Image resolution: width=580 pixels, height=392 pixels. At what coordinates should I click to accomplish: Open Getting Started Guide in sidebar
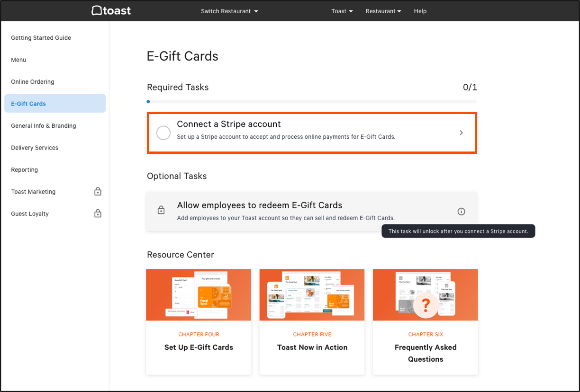[x=41, y=38]
